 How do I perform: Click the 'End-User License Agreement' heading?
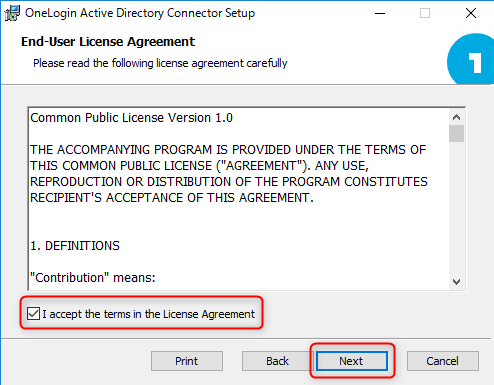point(108,42)
